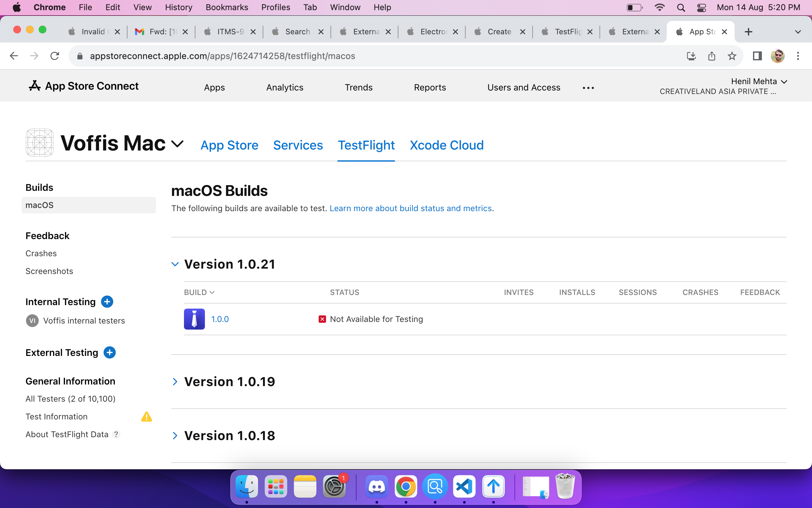This screenshot has height=508, width=812.
Task: Share this page using the share icon
Action: [x=712, y=56]
